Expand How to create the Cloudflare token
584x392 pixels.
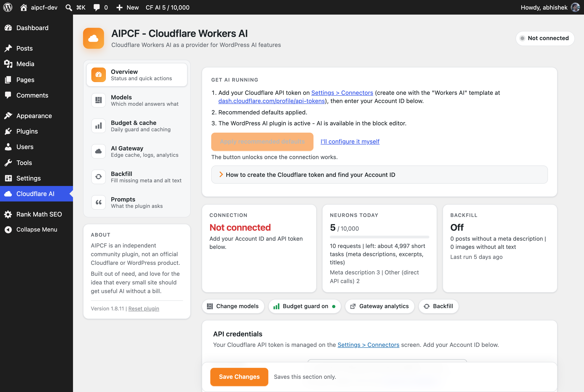click(x=379, y=175)
